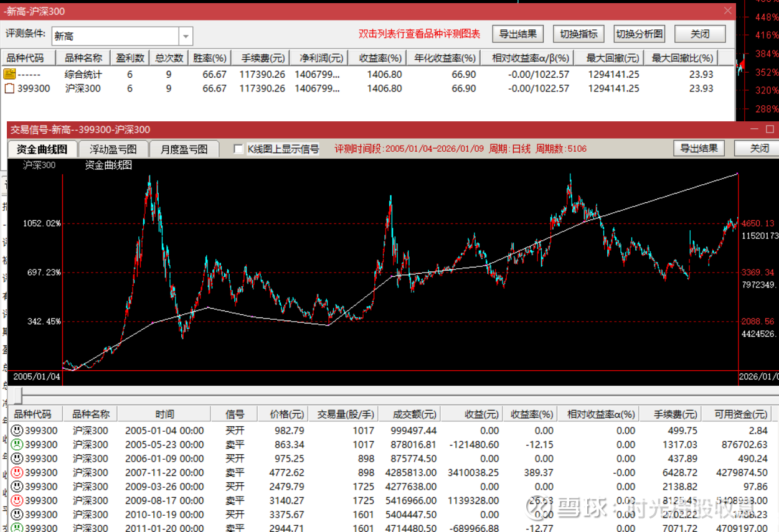
Task: Click the green sad face icon of 2005-05-23 trade
Action: [17, 444]
